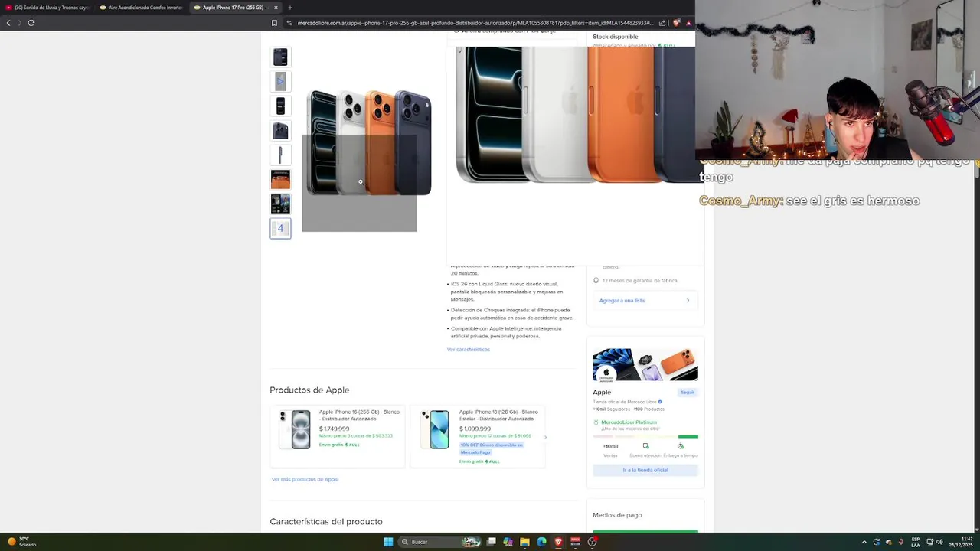
Task: Open Microsoft Edge from the taskbar
Action: click(541, 542)
